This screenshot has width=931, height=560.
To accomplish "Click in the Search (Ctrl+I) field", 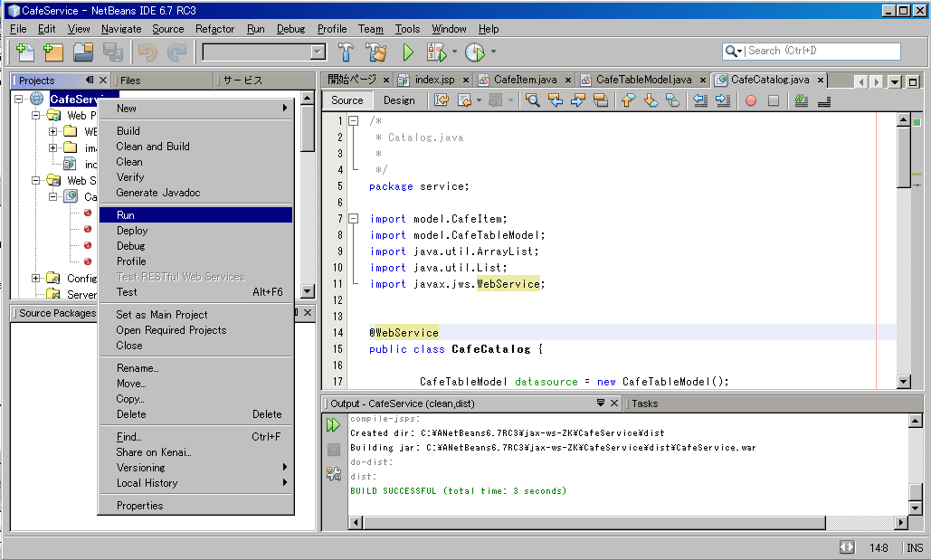I will 823,51.
